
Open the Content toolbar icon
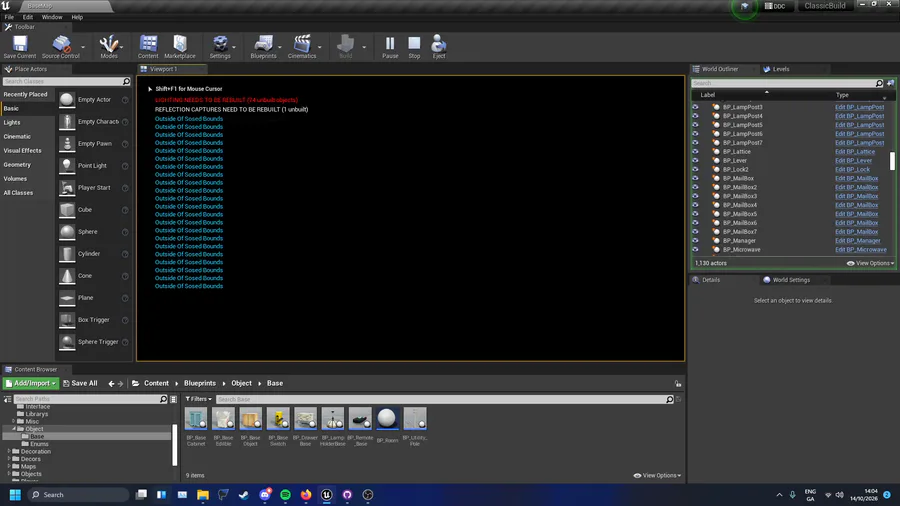point(148,46)
